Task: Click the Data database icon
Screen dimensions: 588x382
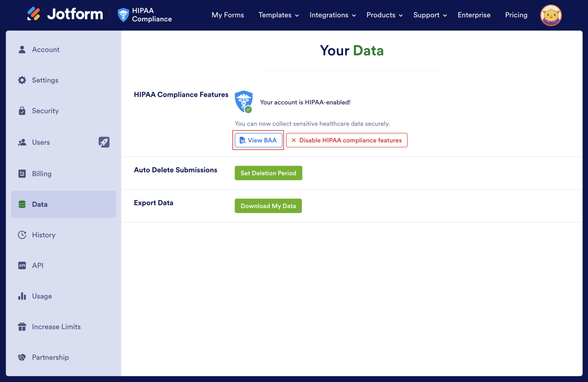Action: click(22, 204)
